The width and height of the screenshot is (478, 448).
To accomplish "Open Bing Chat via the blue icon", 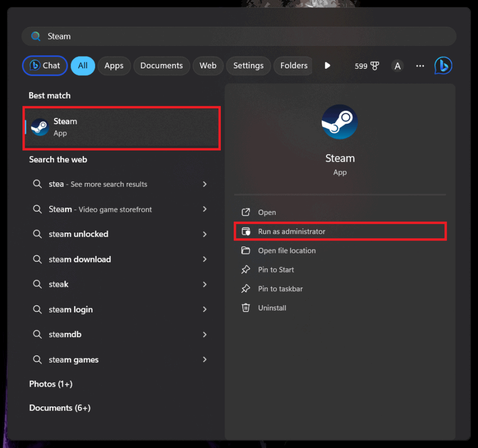I will coord(443,65).
